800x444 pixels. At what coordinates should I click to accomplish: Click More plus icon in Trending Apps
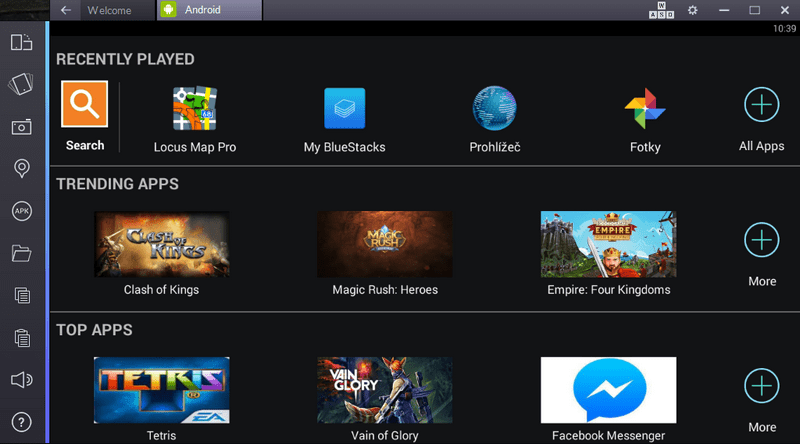pos(761,240)
